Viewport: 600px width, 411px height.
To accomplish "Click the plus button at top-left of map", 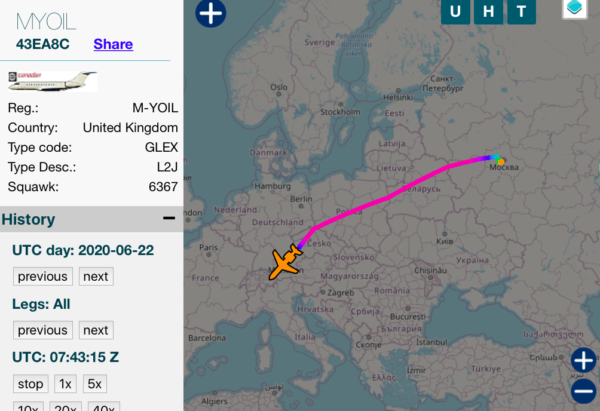I will click(211, 13).
